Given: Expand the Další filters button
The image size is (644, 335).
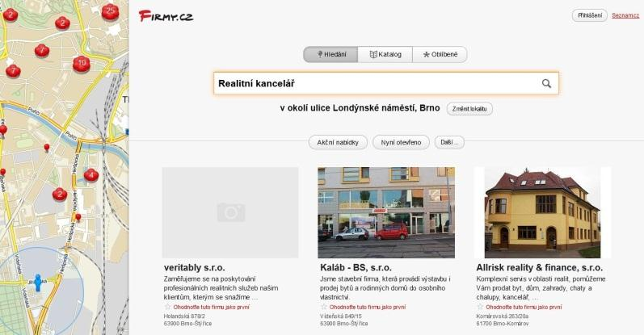Looking at the screenshot, I should click(449, 142).
